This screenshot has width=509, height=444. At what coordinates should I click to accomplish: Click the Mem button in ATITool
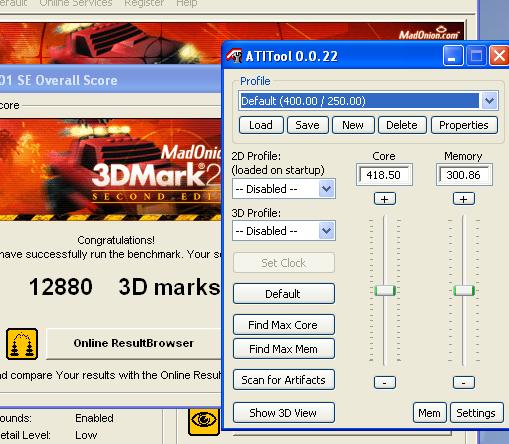pyautogui.click(x=429, y=413)
